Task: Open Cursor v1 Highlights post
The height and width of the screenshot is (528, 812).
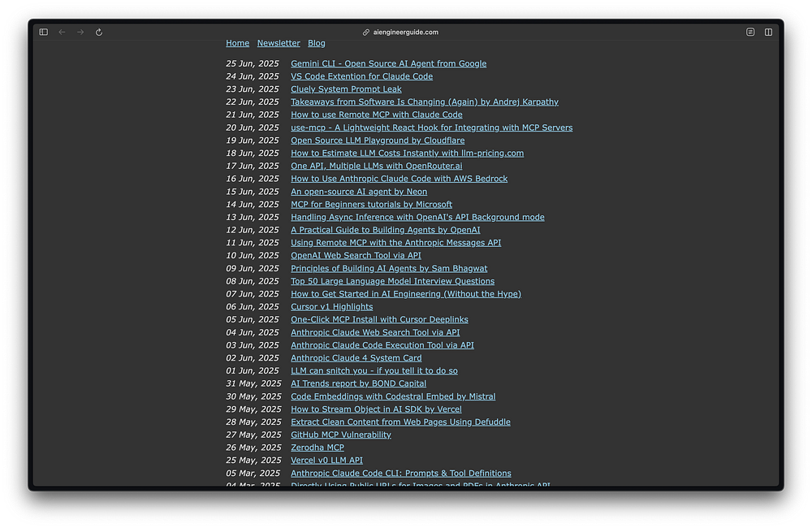Action: (x=331, y=307)
